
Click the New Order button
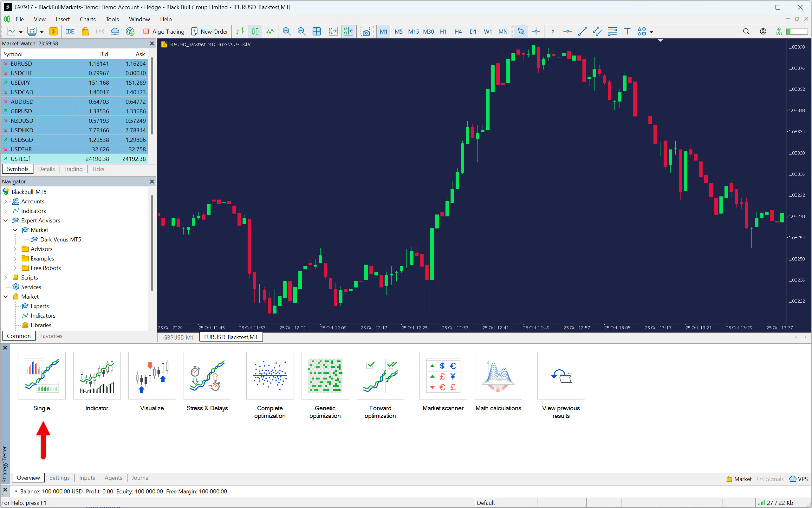[x=210, y=32]
